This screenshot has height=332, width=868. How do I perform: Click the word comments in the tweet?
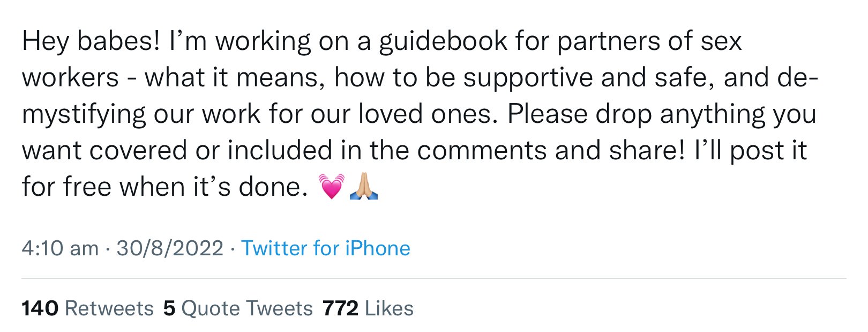(x=482, y=151)
